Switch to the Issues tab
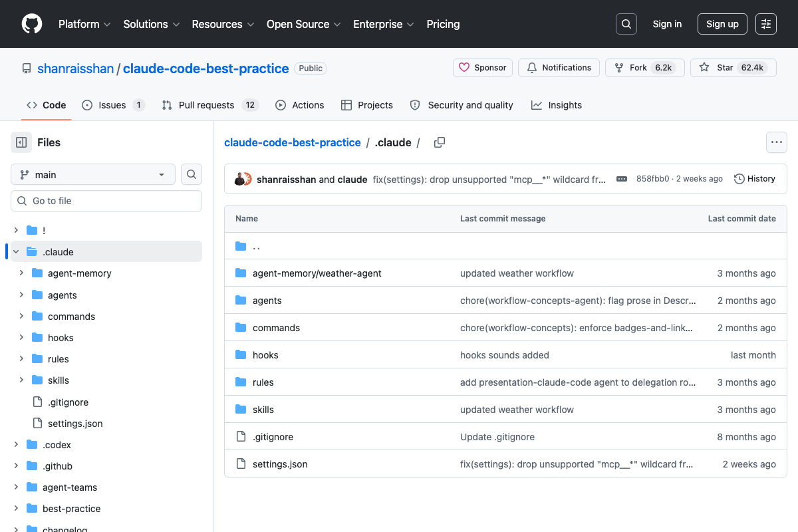The image size is (798, 532). pyautogui.click(x=113, y=105)
